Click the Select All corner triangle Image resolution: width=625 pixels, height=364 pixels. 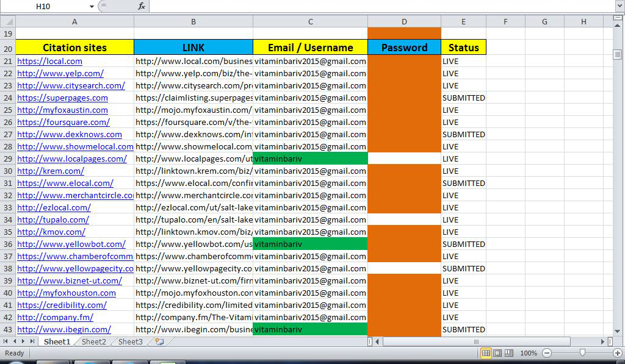(9, 21)
